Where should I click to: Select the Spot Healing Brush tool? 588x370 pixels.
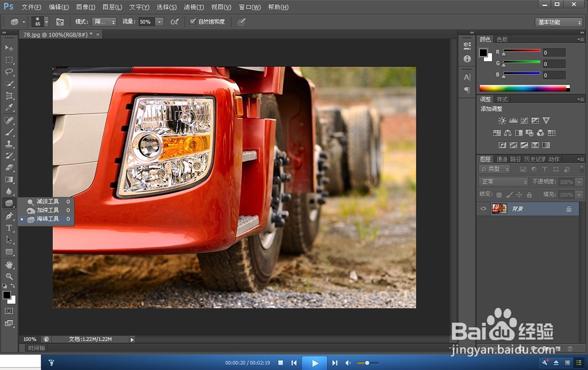tap(9, 120)
